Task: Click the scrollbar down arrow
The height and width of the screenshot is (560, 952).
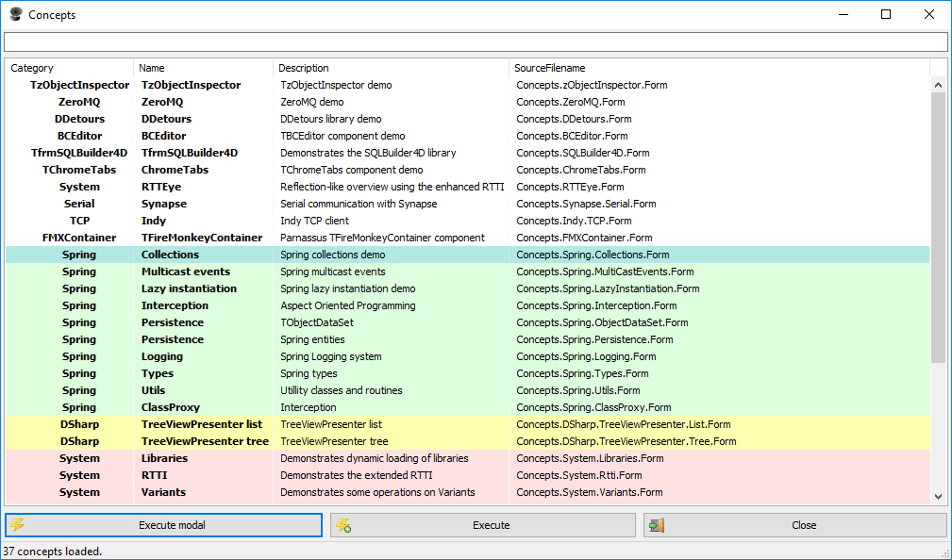Action: 938,496
